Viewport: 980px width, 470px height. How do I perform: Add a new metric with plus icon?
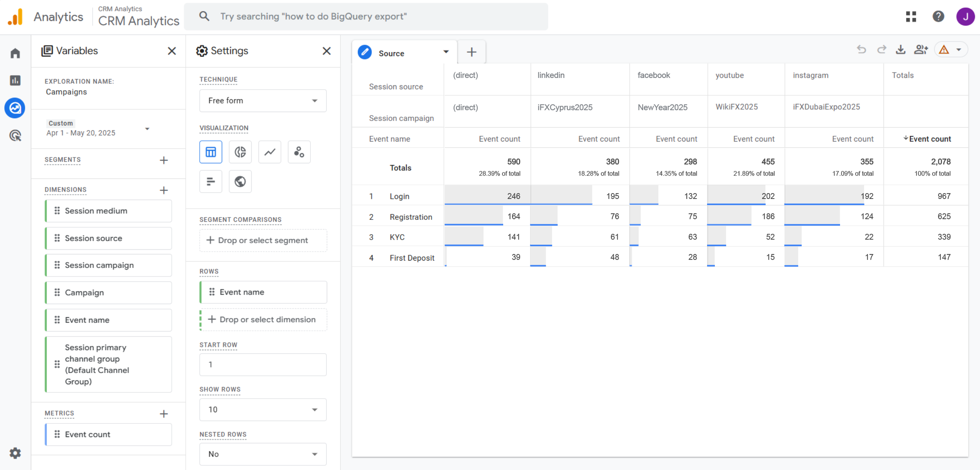(x=164, y=413)
